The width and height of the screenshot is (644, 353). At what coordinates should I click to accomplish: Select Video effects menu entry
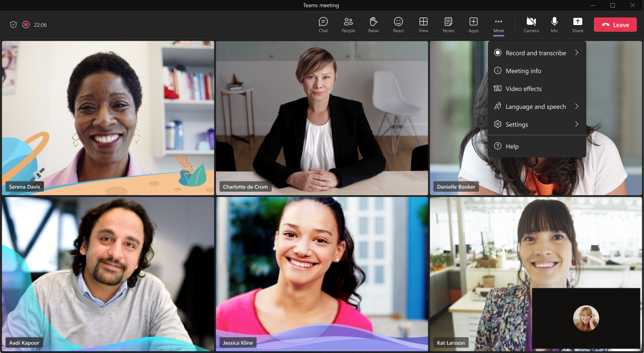pyautogui.click(x=537, y=88)
